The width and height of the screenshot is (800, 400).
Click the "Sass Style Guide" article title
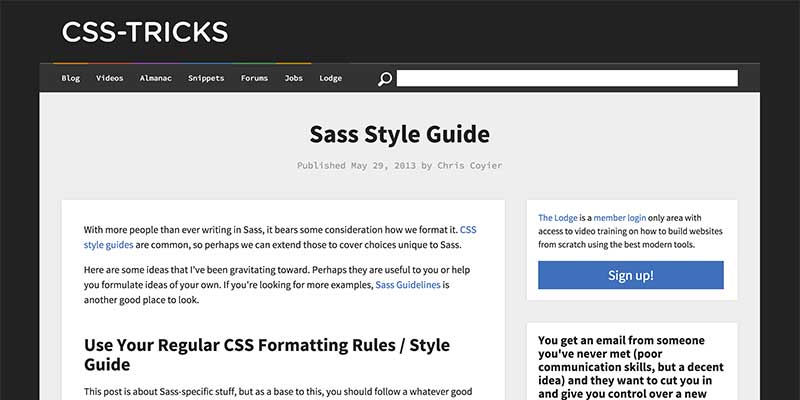coord(399,134)
